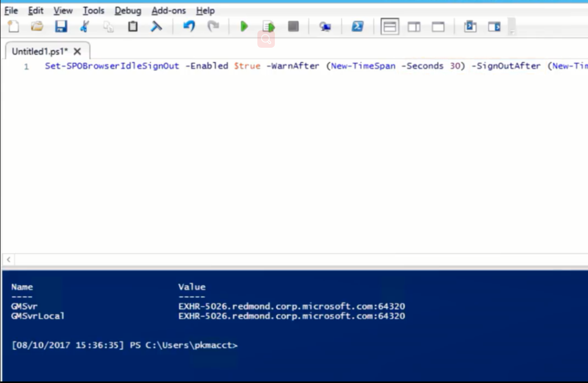Viewport: 588px width, 383px height.
Task: Click the Stop execution icon
Action: 293,26
